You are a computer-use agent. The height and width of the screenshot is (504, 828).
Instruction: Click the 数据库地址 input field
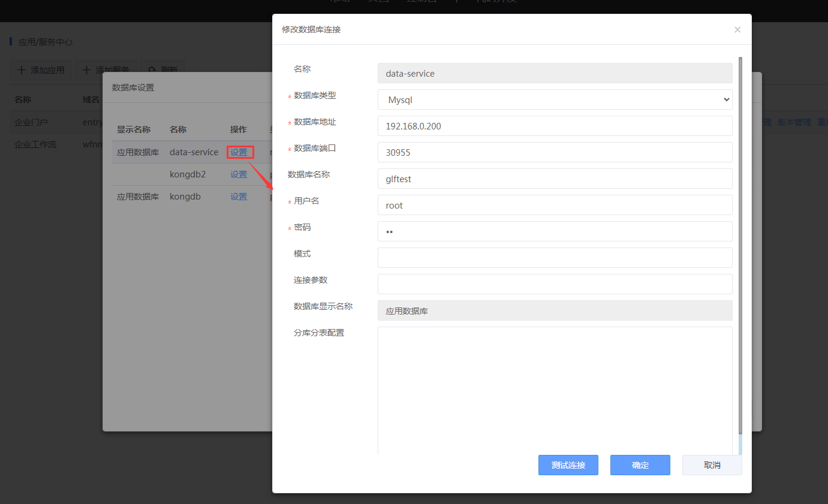point(555,126)
